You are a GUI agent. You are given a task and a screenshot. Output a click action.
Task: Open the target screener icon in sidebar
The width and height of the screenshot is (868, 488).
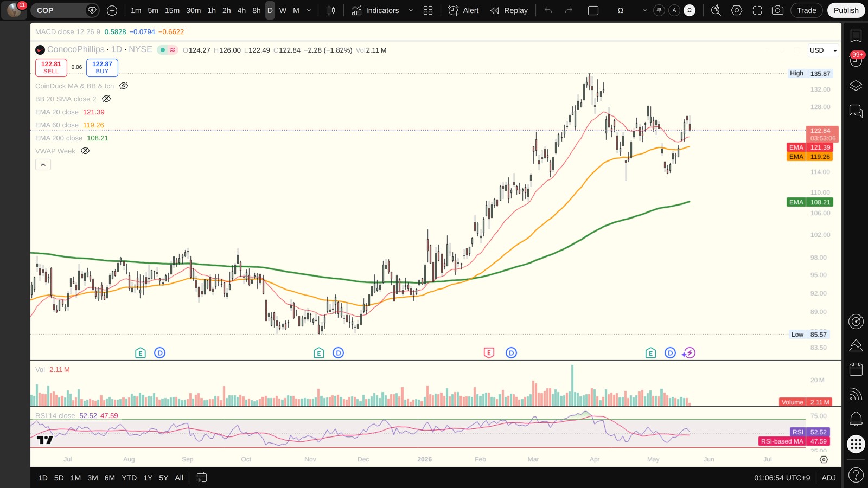(x=856, y=322)
